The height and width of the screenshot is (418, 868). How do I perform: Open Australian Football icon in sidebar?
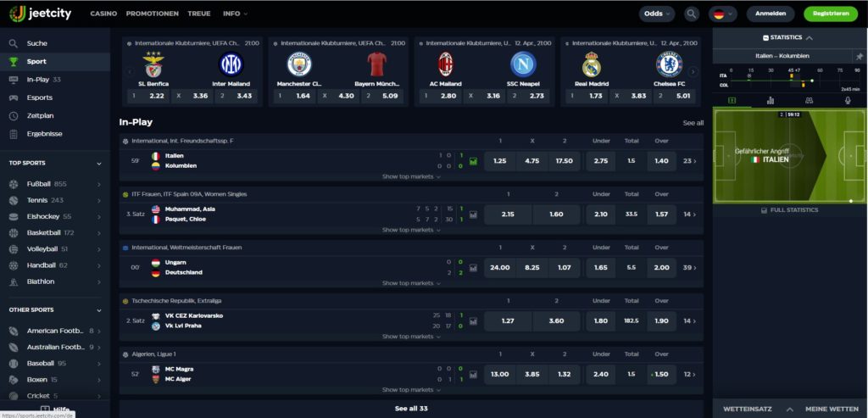[14, 347]
